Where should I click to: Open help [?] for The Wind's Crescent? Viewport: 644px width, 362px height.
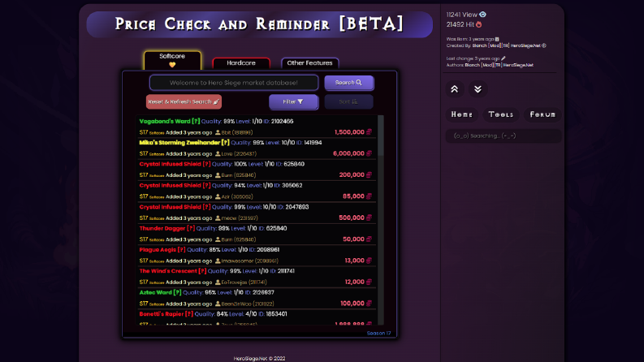[x=202, y=271]
